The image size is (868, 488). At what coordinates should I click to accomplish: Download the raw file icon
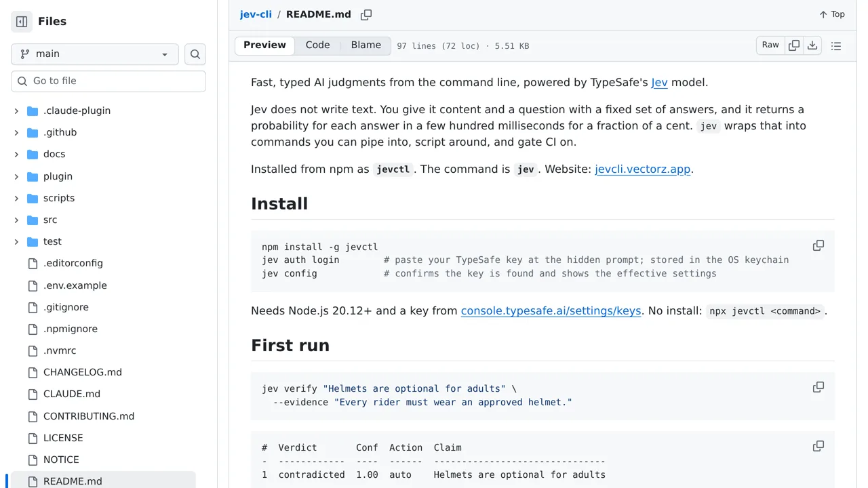point(812,45)
